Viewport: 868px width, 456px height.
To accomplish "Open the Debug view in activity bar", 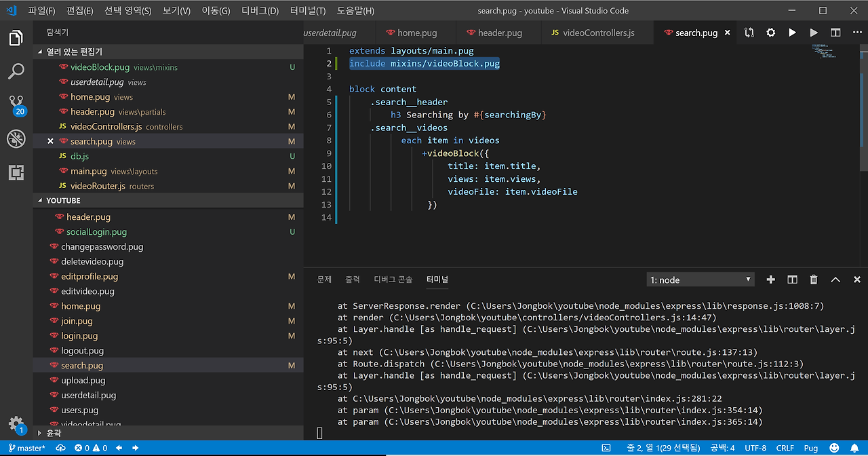I will tap(16, 138).
